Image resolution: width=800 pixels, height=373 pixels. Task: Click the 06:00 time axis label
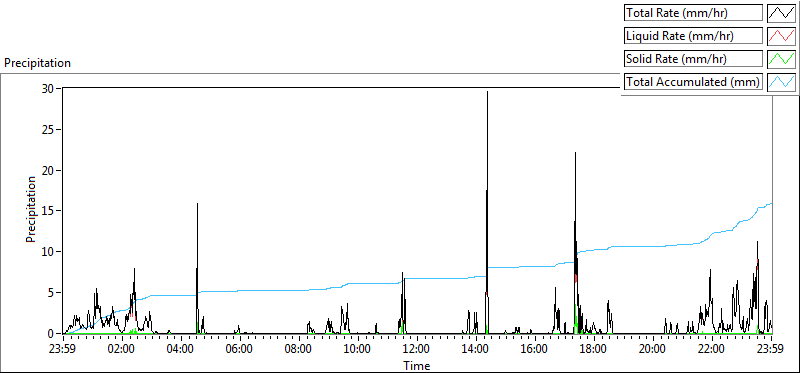(240, 350)
